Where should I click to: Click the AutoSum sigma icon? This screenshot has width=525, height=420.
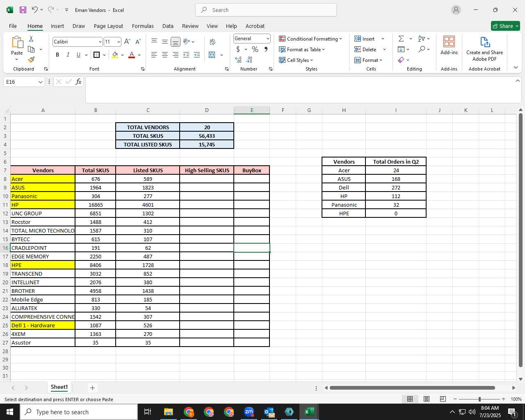click(401, 39)
